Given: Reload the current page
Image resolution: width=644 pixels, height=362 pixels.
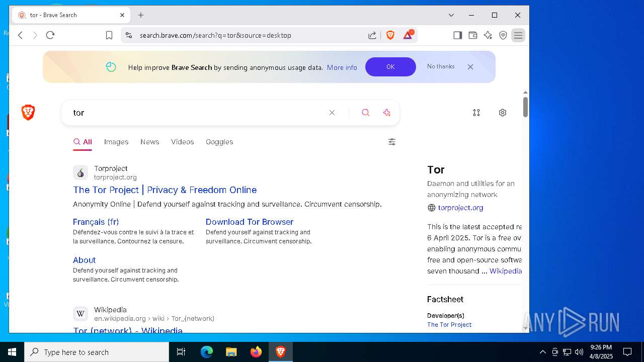Looking at the screenshot, I should pyautogui.click(x=50, y=35).
